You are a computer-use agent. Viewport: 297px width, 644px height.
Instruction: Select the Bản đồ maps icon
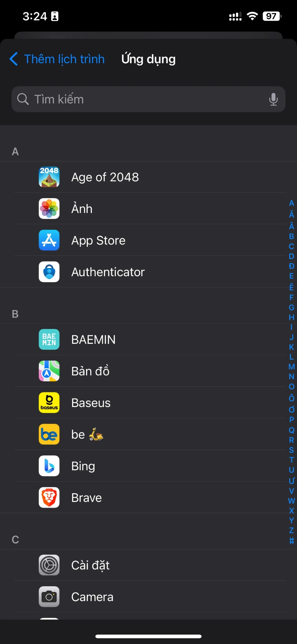49,371
